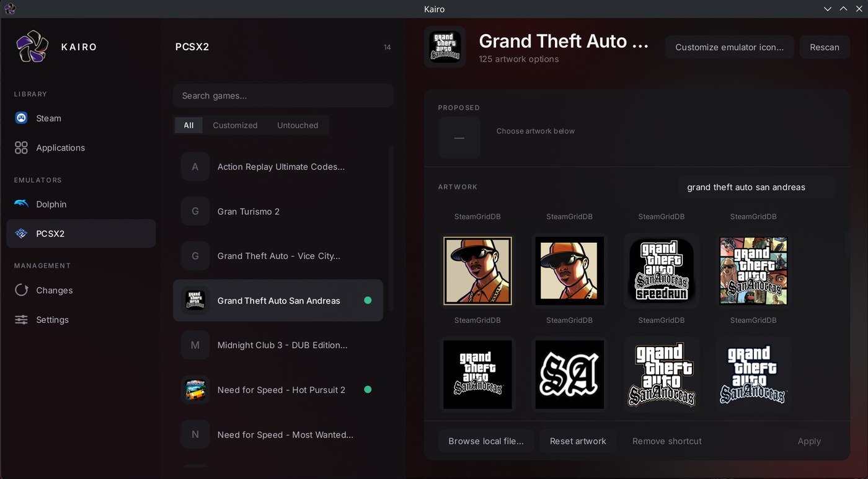Image resolution: width=868 pixels, height=479 pixels.
Task: Click the Remove shortcut button
Action: click(x=667, y=441)
